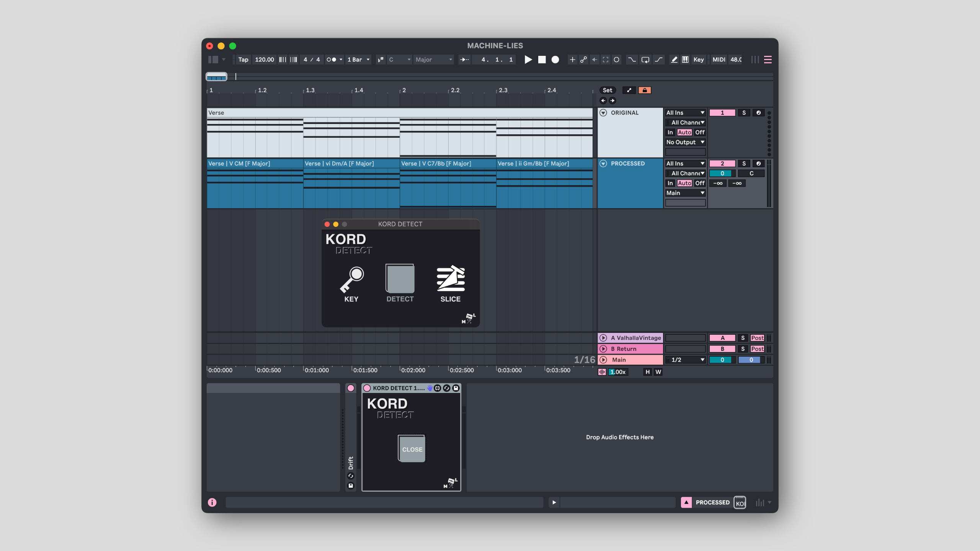Toggle the orange lock envelopes icon

click(x=645, y=90)
